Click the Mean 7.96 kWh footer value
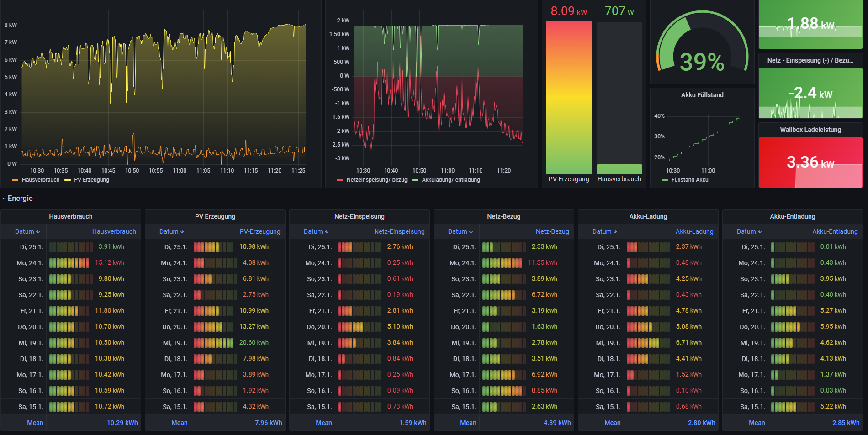 click(269, 423)
